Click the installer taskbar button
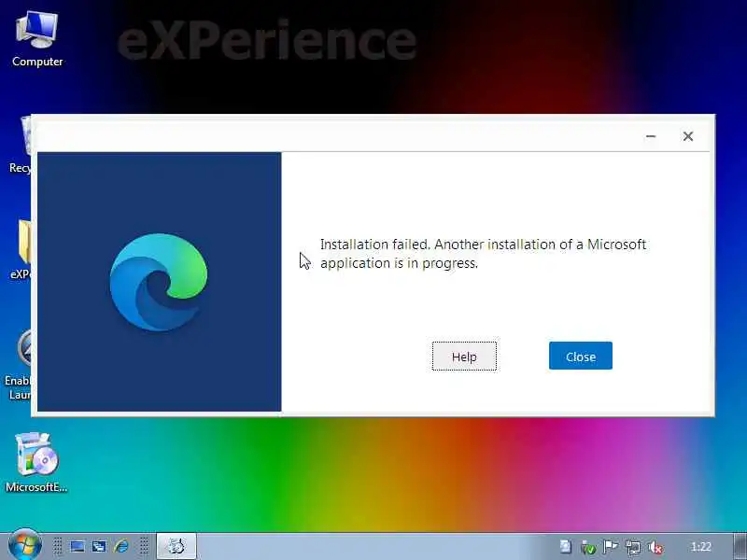 point(176,546)
